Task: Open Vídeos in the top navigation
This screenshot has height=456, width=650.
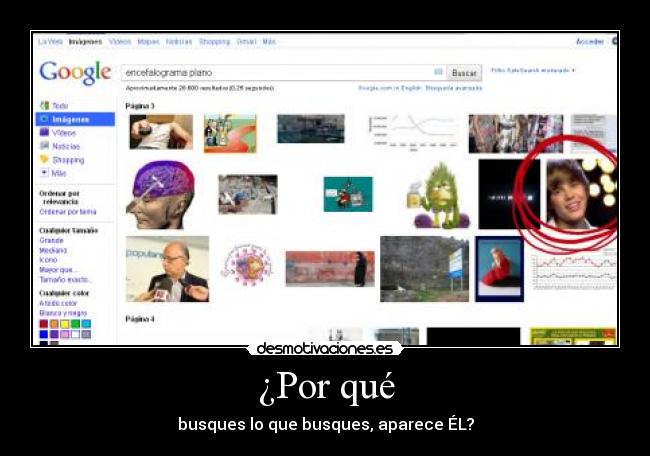Action: coord(120,41)
